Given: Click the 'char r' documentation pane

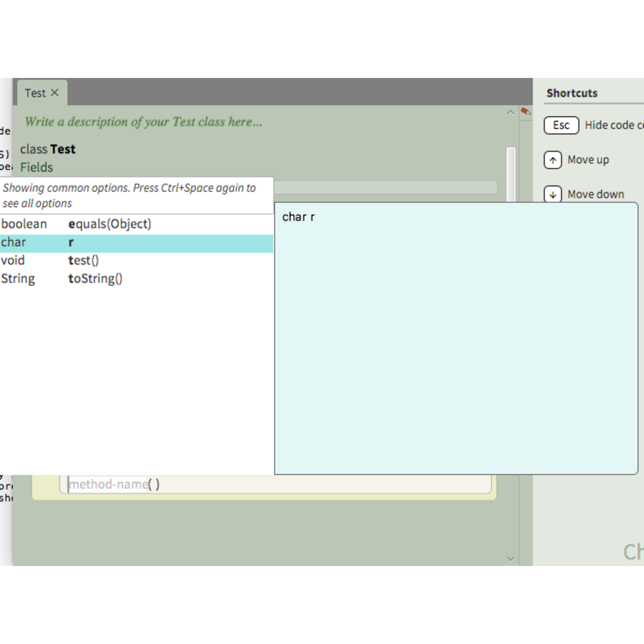Looking at the screenshot, I should (x=456, y=338).
